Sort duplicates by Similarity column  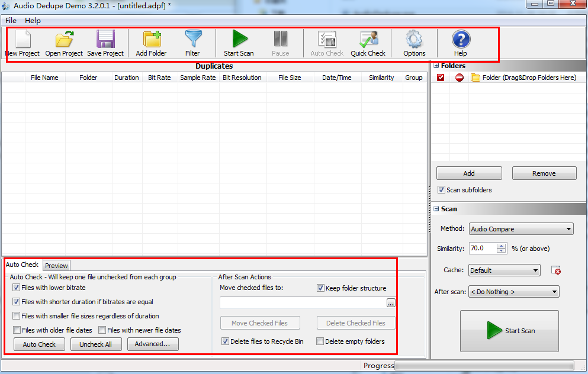382,78
